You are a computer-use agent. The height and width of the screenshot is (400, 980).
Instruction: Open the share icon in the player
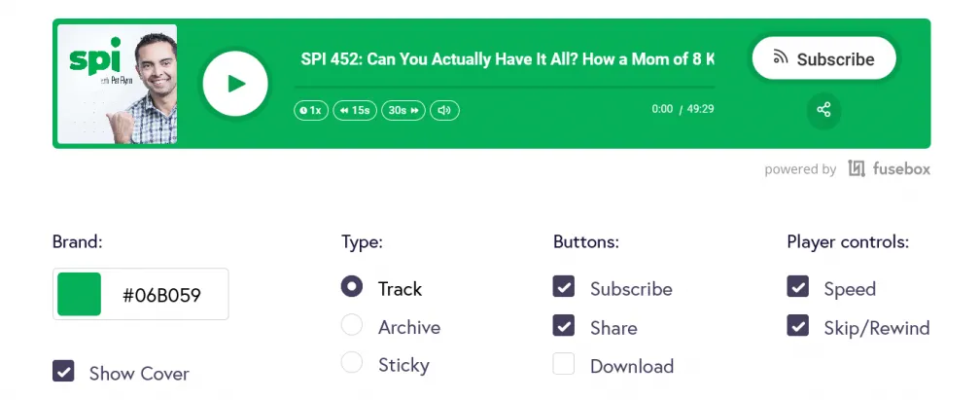(823, 110)
